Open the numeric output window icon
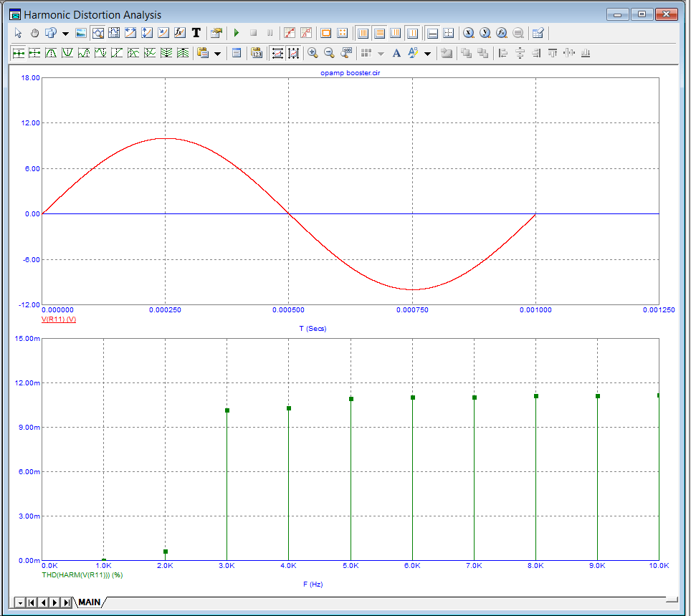Image resolution: width=691 pixels, height=616 pixels. [237, 53]
